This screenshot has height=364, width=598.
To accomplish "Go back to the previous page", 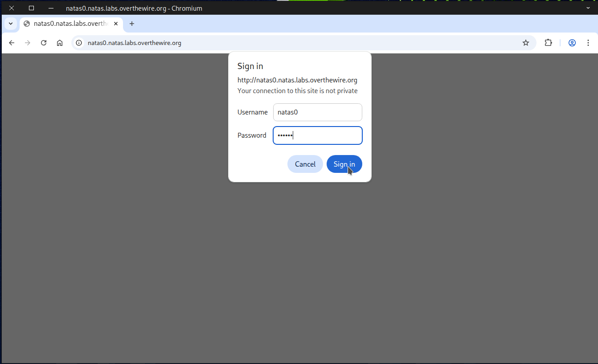I will pos(12,43).
